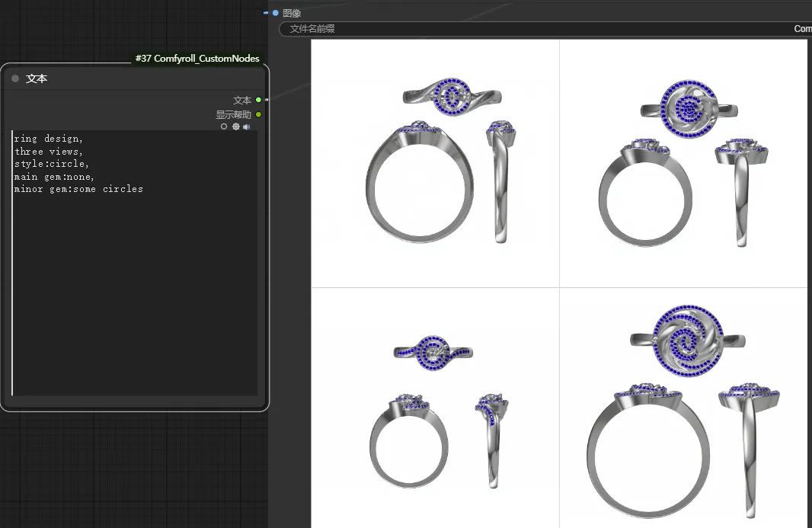Click the 'main gem:none,' prompt line
Image resolution: width=812 pixels, height=528 pixels.
coord(54,177)
